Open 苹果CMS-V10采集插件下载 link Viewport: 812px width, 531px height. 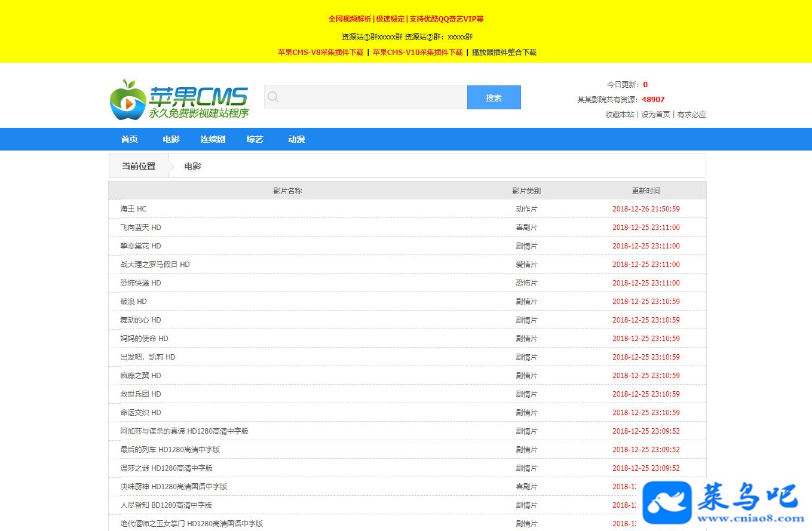[418, 53]
